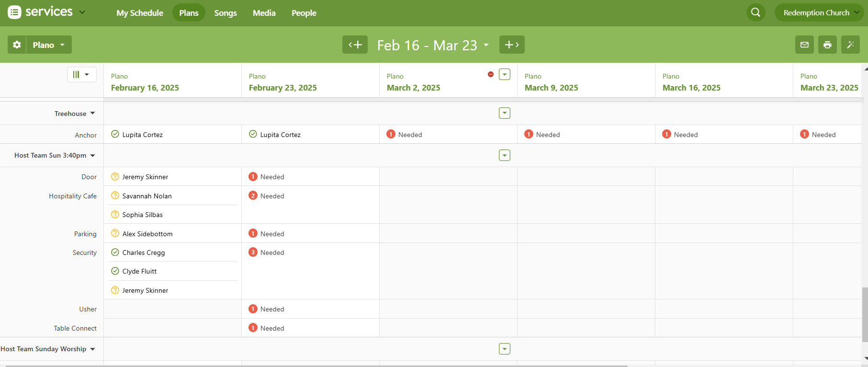Open the columns view dropdown
This screenshot has height=367, width=868.
point(81,74)
